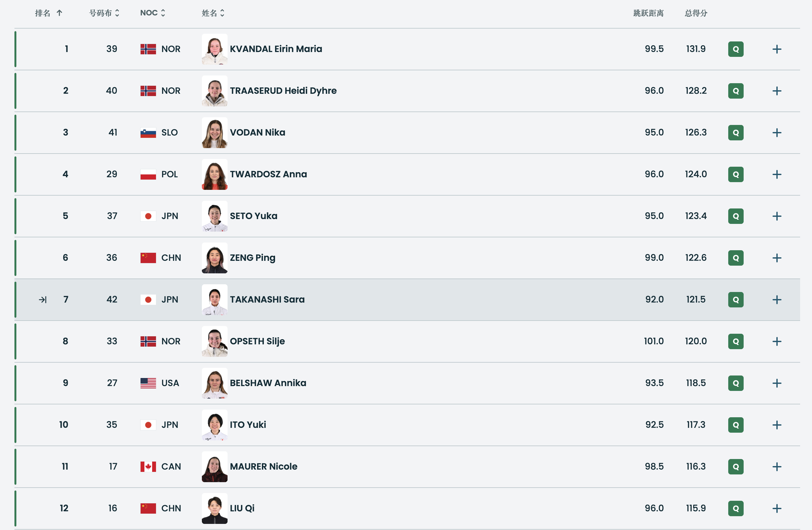This screenshot has height=530, width=812.
Task: Open TAKANASHI Sara athlete name link
Action: point(267,299)
